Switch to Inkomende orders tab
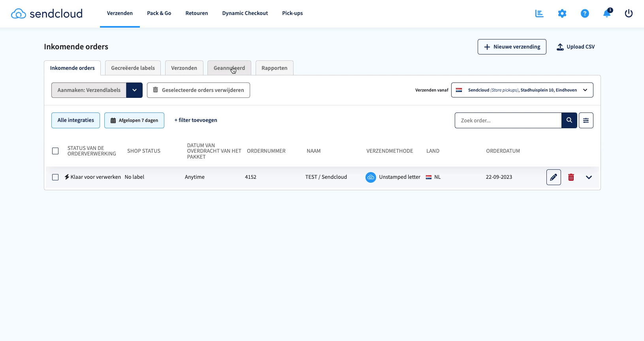The width and height of the screenshot is (644, 341). [x=72, y=68]
